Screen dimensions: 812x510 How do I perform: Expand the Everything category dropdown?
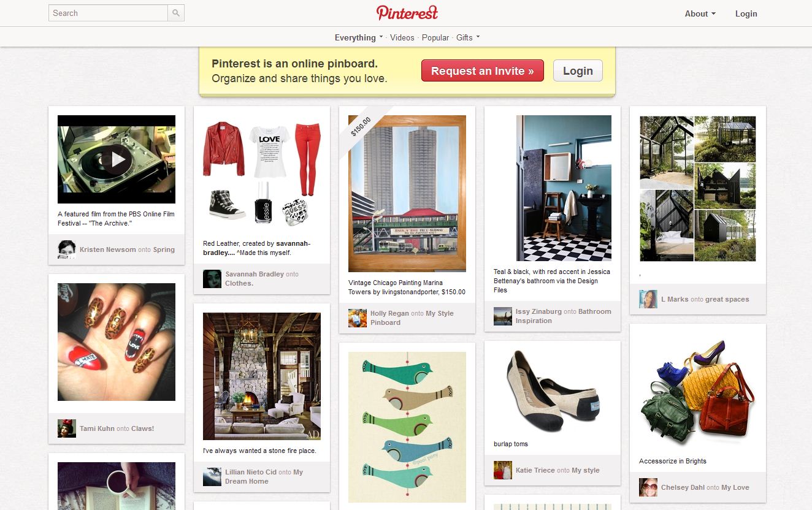(x=359, y=37)
